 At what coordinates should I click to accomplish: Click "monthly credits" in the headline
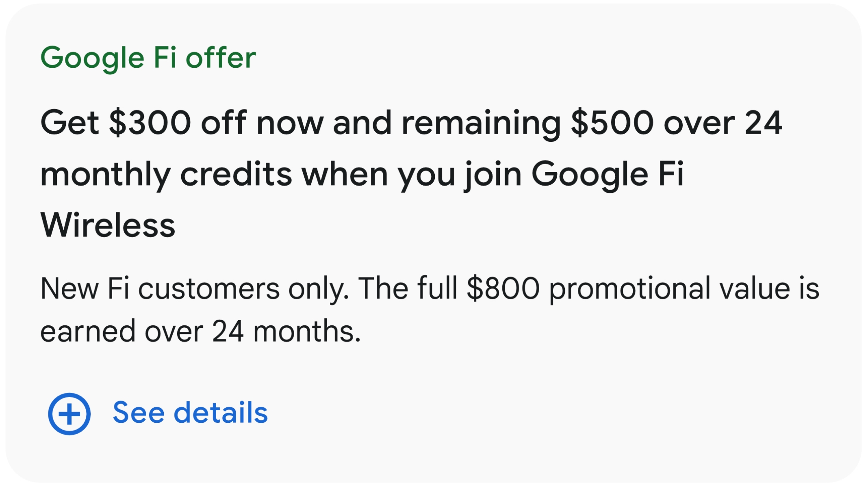pos(166,174)
